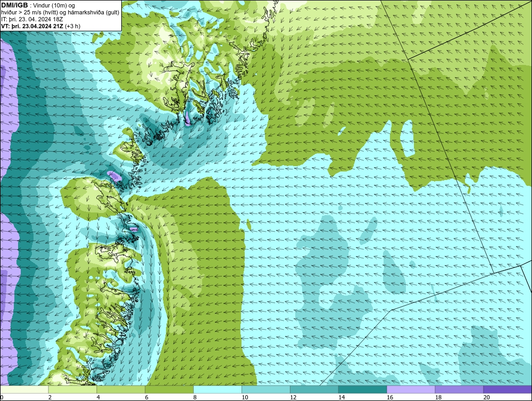Select the 18–20 m/s purple swatch
532x401 pixels.
pyautogui.click(x=460, y=389)
